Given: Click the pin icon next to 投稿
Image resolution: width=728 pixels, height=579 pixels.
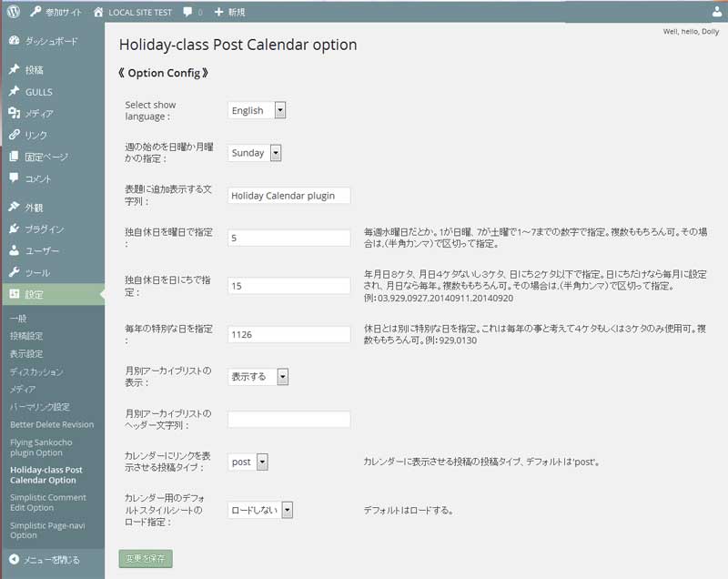Looking at the screenshot, I should click(x=15, y=69).
